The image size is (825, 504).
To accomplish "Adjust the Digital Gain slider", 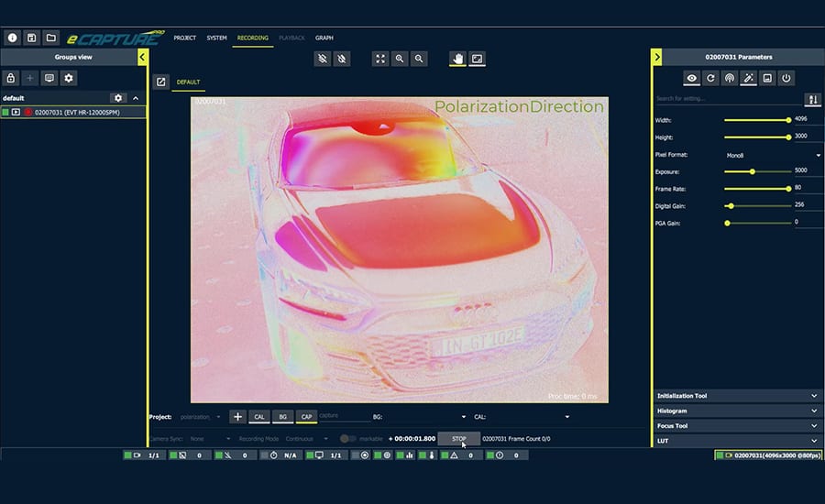I will click(x=758, y=205).
